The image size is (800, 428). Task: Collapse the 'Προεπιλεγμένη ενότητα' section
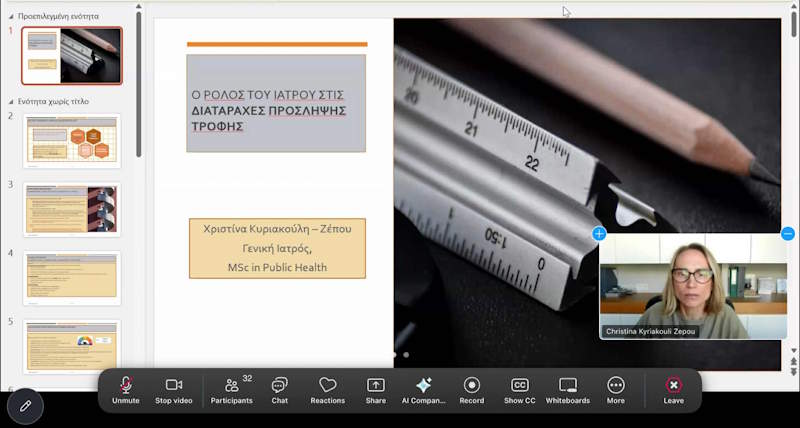click(x=11, y=16)
